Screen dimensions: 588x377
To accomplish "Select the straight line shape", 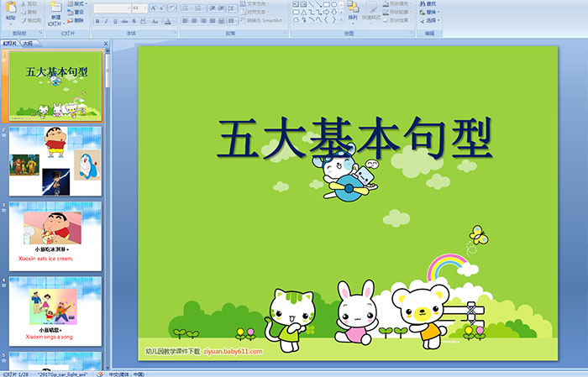I will (x=312, y=4).
